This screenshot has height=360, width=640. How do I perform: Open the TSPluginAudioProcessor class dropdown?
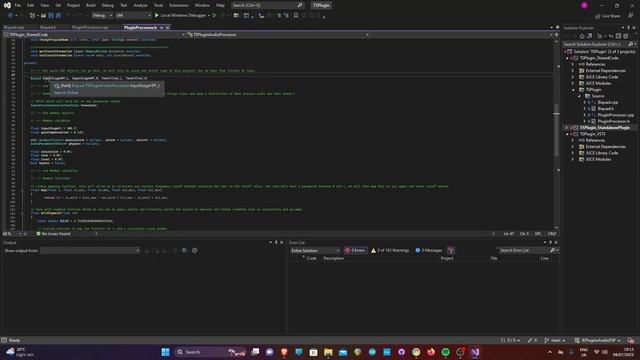(x=278, y=35)
